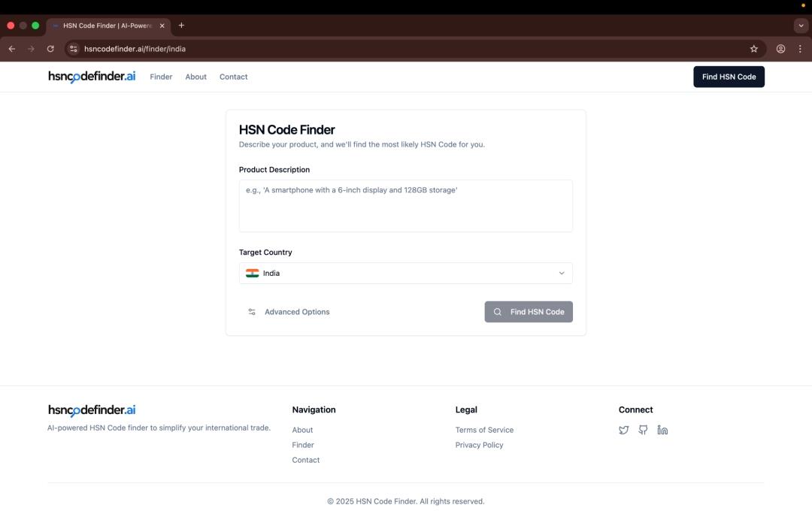Viewport: 812px width, 523px height.
Task: Go back with the browser back arrow
Action: coord(12,49)
